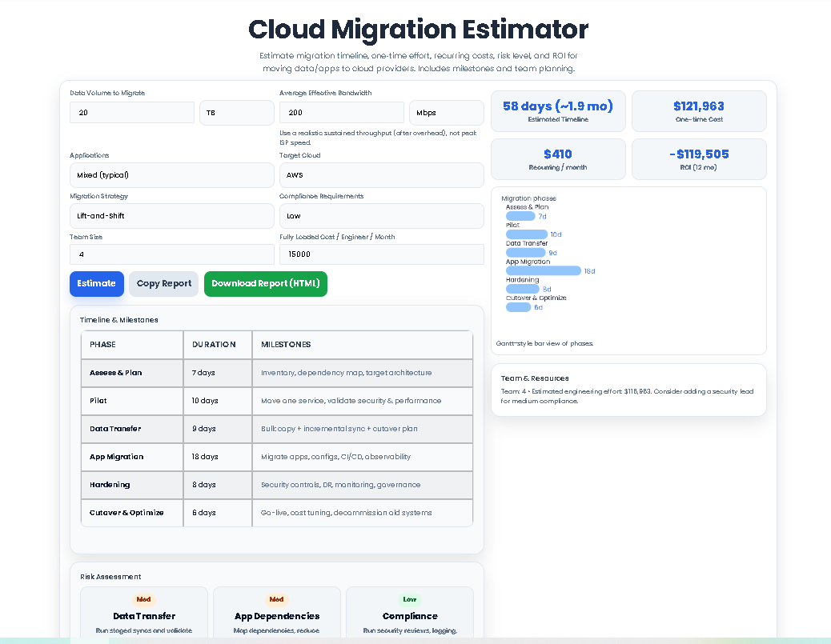Screen dimensions: 831x644
Task: Open the Mbps bandwidth unit dropdown
Action: 446,113
